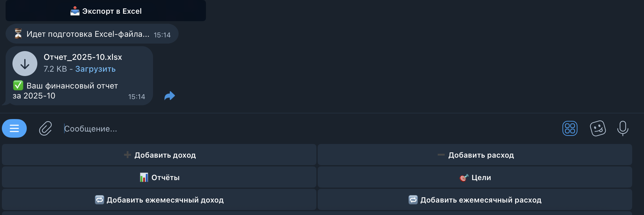The width and height of the screenshot is (644, 215).
Task: Choose Добавить ежемесячный доход
Action: coord(159,200)
